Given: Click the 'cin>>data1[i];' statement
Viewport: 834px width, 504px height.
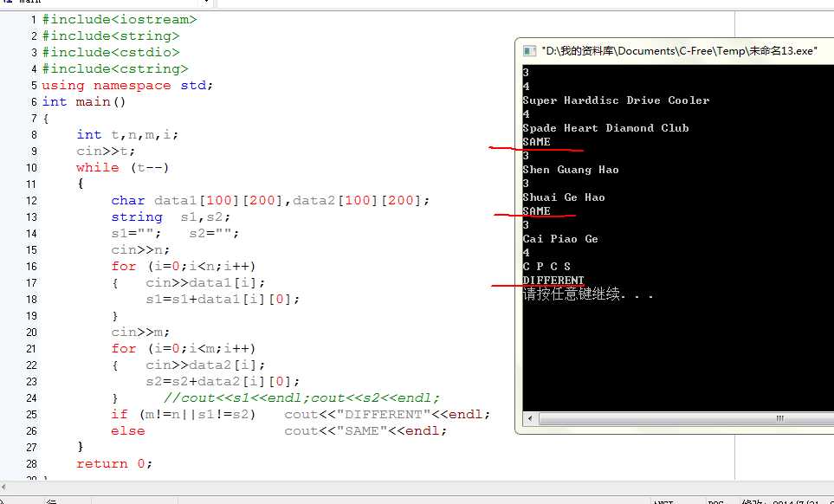Looking at the screenshot, I should [205, 283].
